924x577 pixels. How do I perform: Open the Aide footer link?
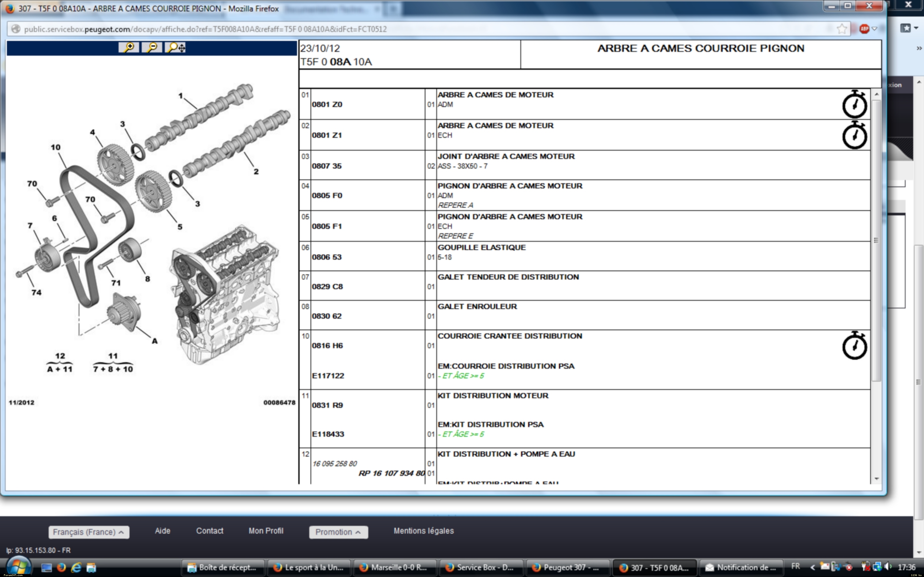point(162,531)
